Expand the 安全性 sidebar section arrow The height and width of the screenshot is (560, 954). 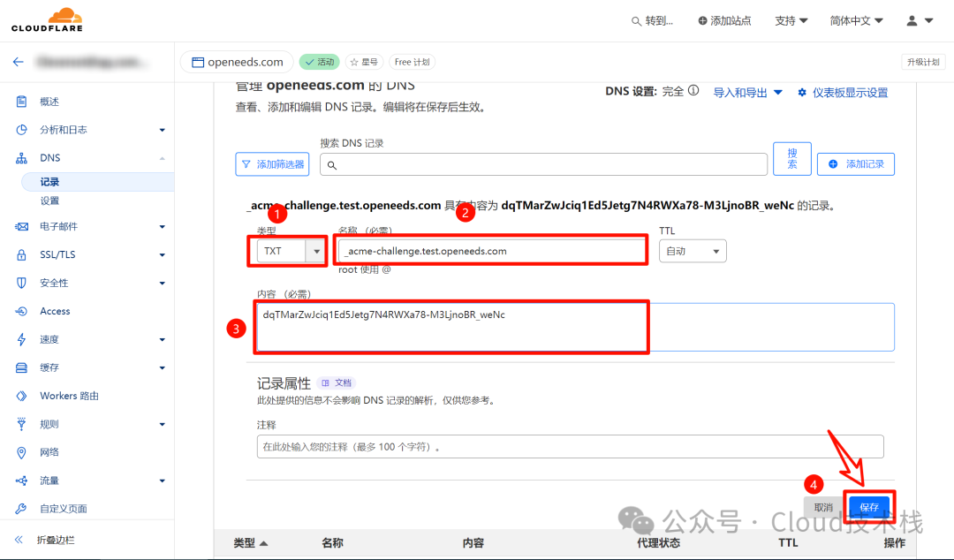pyautogui.click(x=162, y=283)
